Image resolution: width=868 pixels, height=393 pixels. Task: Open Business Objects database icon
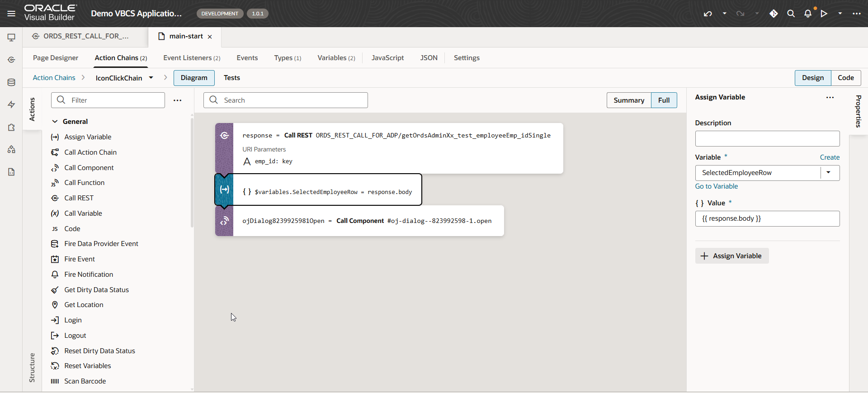pos(11,82)
